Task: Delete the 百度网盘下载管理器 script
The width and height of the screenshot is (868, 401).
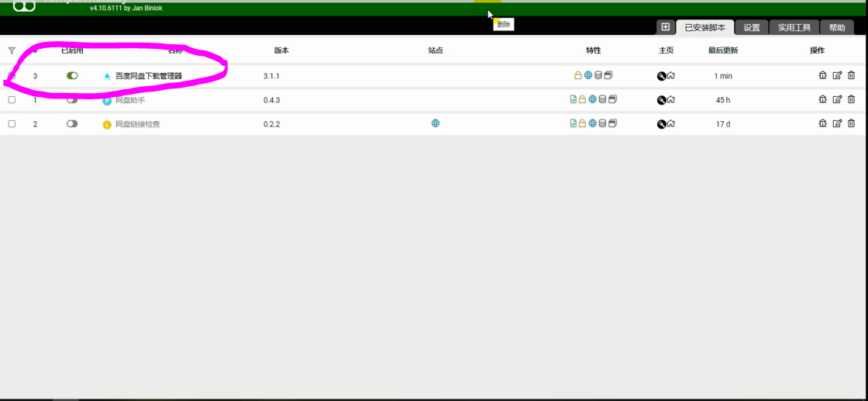Action: pos(852,75)
